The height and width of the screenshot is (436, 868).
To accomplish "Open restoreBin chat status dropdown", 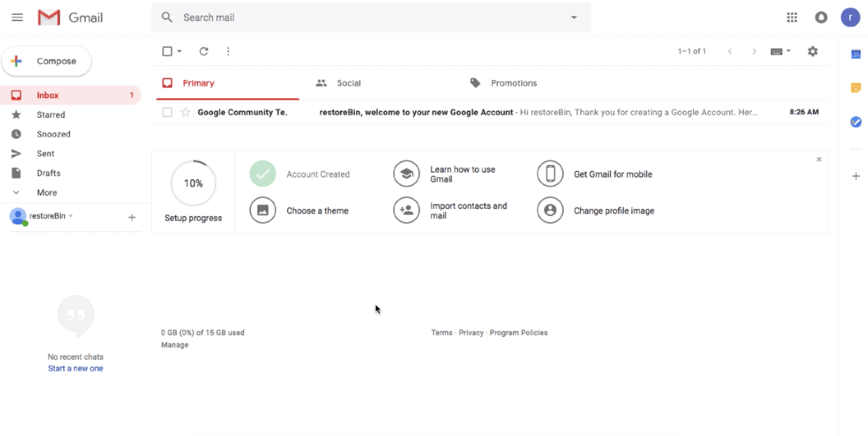I will tap(71, 216).
